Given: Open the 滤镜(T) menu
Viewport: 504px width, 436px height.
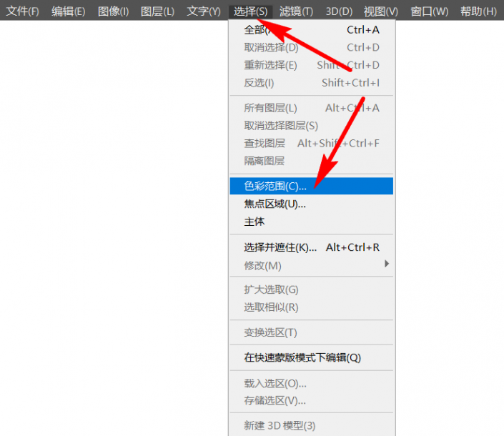Looking at the screenshot, I should [x=296, y=11].
